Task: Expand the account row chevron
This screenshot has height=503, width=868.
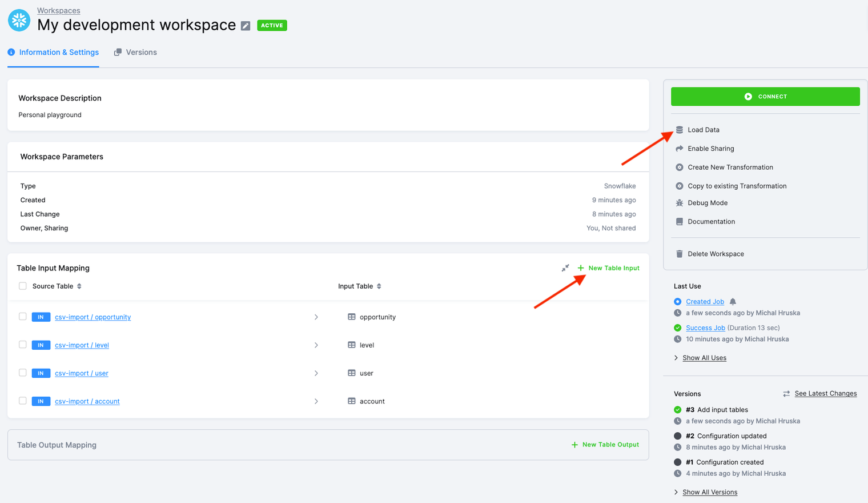Action: click(x=316, y=401)
